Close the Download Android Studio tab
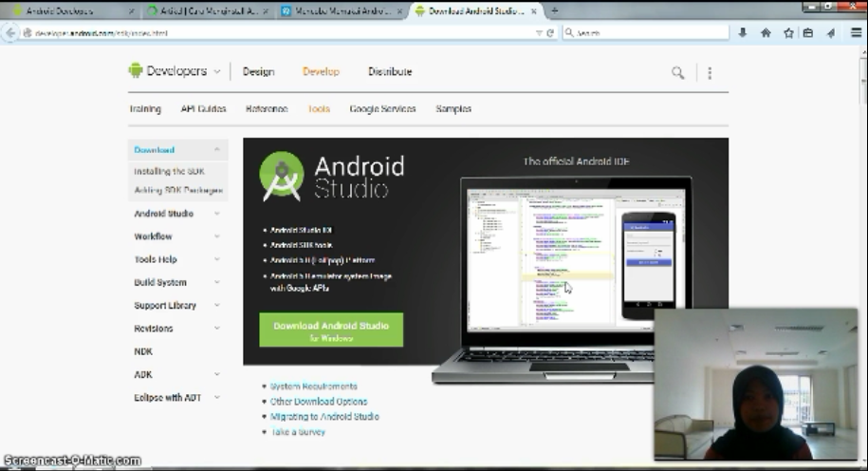This screenshot has height=471, width=868. tap(534, 11)
